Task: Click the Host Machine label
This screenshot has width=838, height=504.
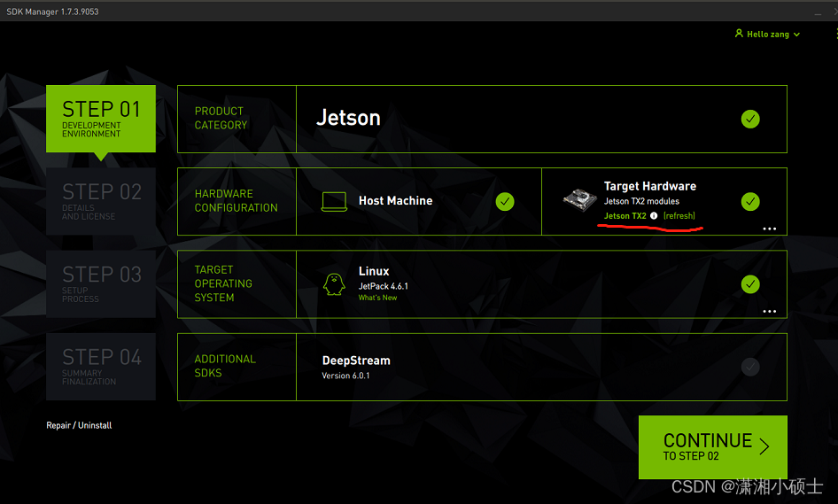Action: [395, 200]
